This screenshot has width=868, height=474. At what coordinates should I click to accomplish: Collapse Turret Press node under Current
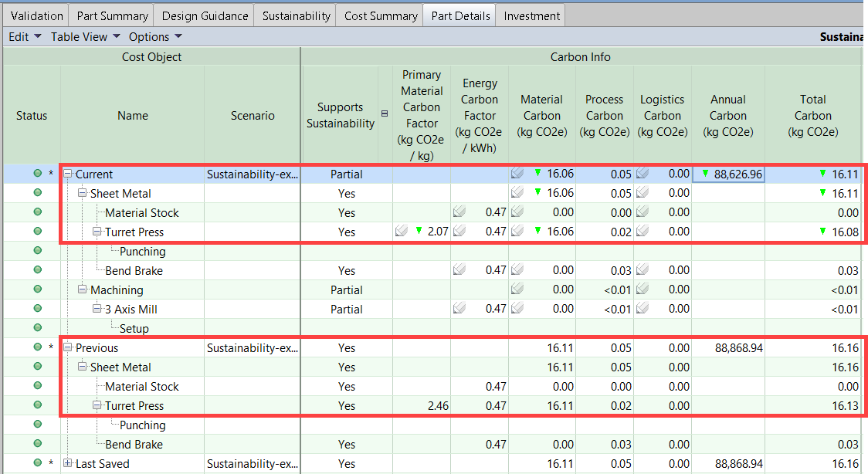97,231
